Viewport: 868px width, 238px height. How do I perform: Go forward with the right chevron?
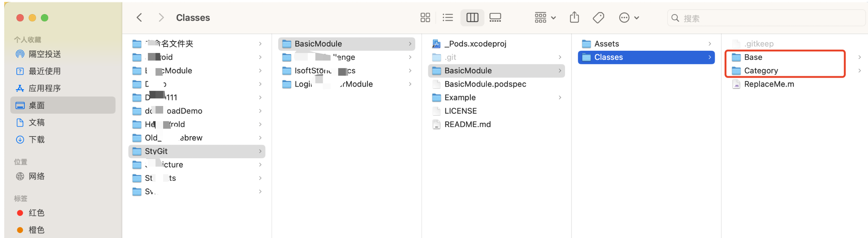pyautogui.click(x=161, y=18)
